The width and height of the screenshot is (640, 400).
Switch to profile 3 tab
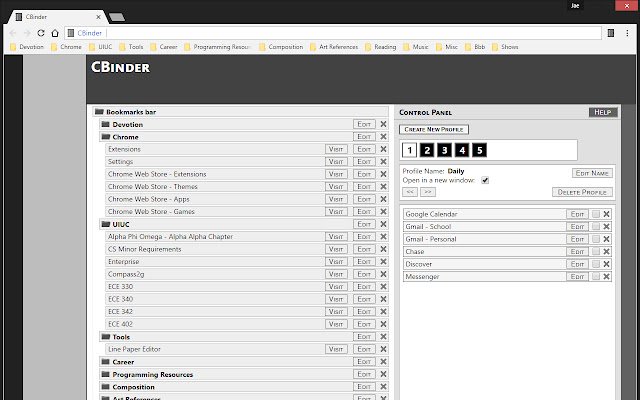(x=444, y=150)
